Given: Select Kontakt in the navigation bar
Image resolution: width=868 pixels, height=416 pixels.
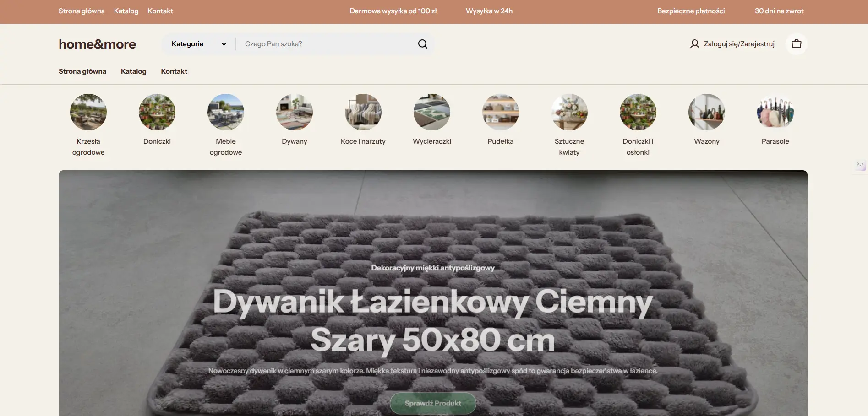Looking at the screenshot, I should [x=174, y=70].
